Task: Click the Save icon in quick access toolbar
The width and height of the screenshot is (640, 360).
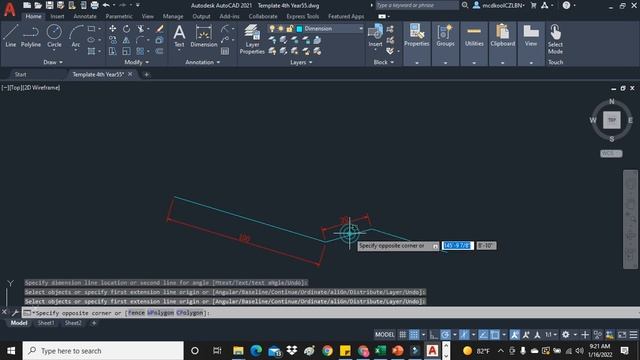Action: pos(49,5)
